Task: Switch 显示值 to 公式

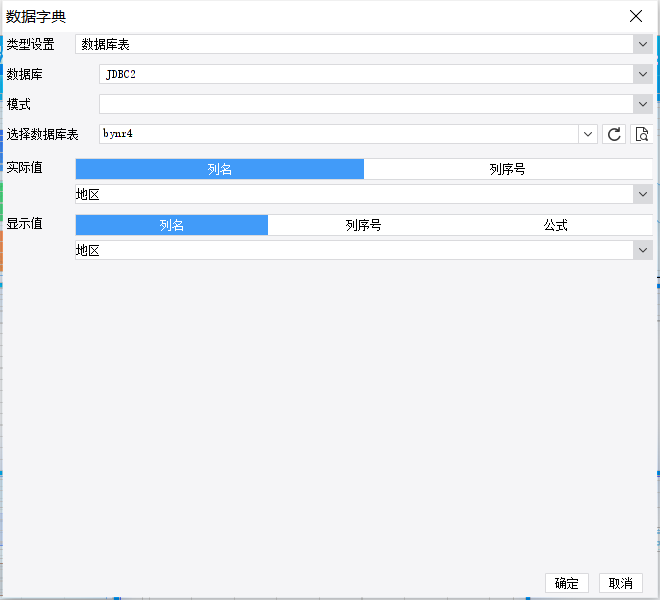Action: [x=556, y=225]
